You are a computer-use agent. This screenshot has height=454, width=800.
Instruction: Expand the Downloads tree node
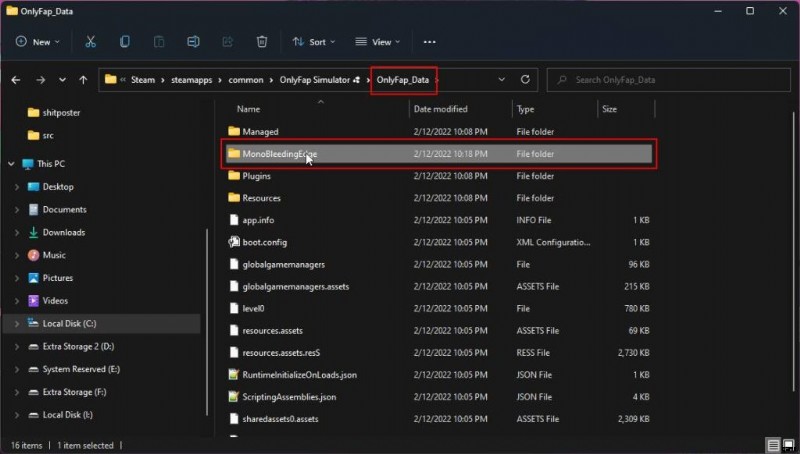17,233
